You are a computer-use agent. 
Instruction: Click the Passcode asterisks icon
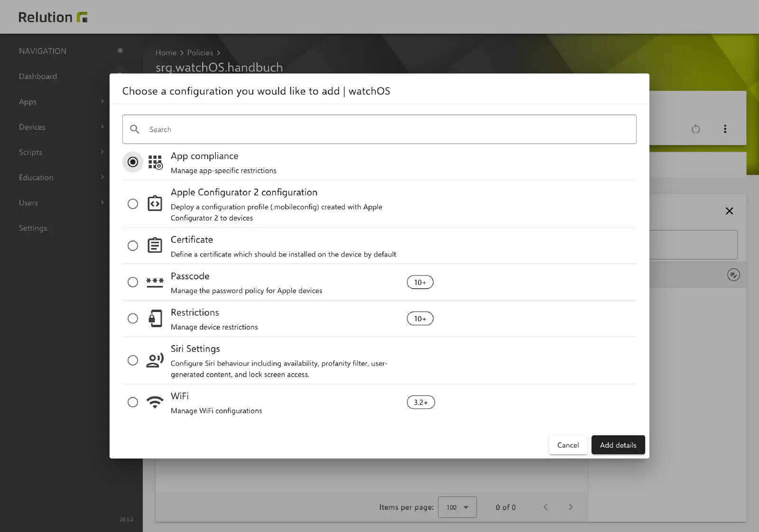click(x=155, y=283)
